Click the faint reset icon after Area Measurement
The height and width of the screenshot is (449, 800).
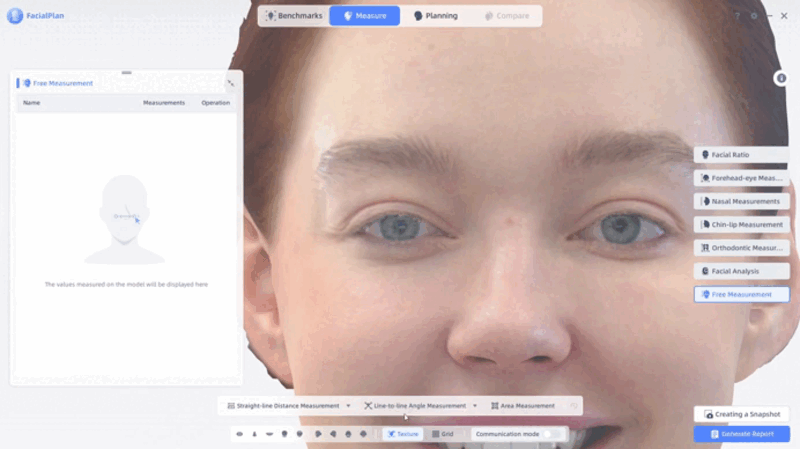pos(573,406)
